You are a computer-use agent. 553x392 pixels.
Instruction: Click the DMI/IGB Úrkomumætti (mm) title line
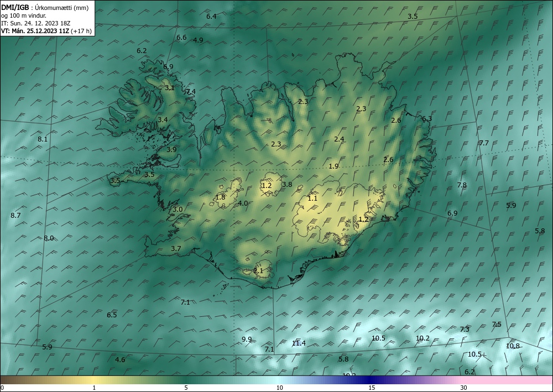[45, 7]
